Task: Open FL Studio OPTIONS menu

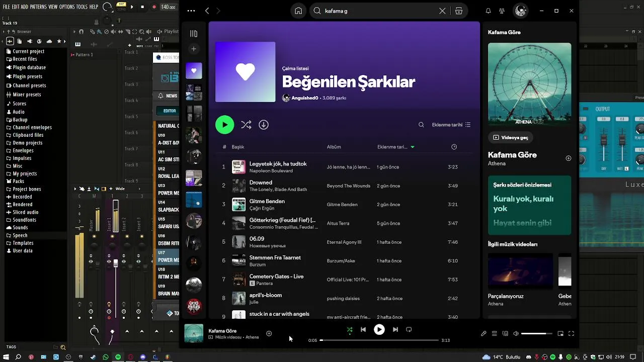Action: 67,7
